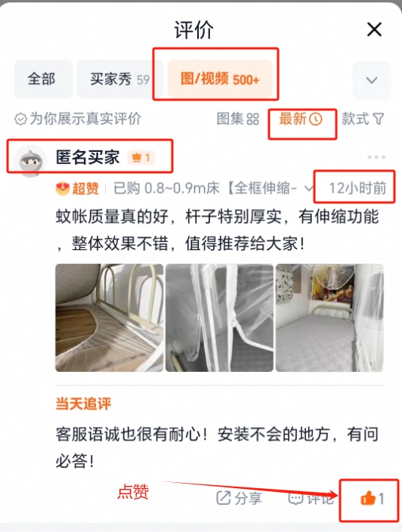Open the 款式 filter
402x532 pixels.
(x=363, y=119)
